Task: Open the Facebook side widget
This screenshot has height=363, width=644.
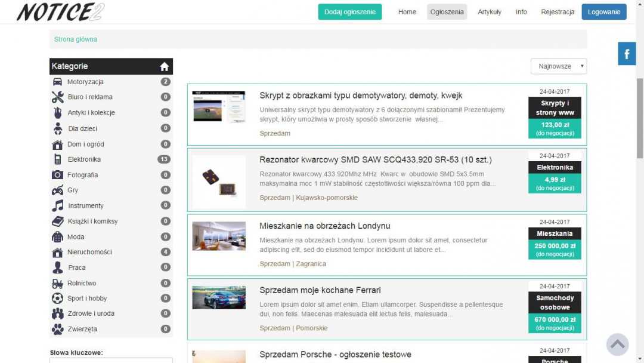Action: (x=627, y=54)
